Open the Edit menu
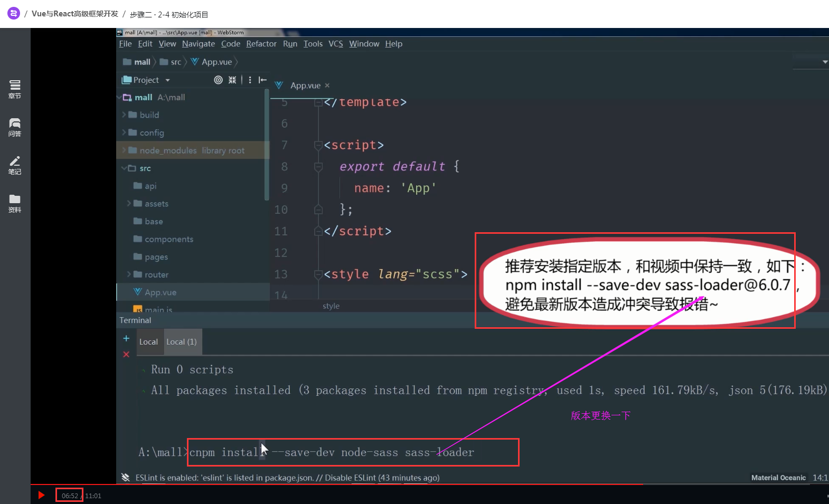 tap(145, 44)
